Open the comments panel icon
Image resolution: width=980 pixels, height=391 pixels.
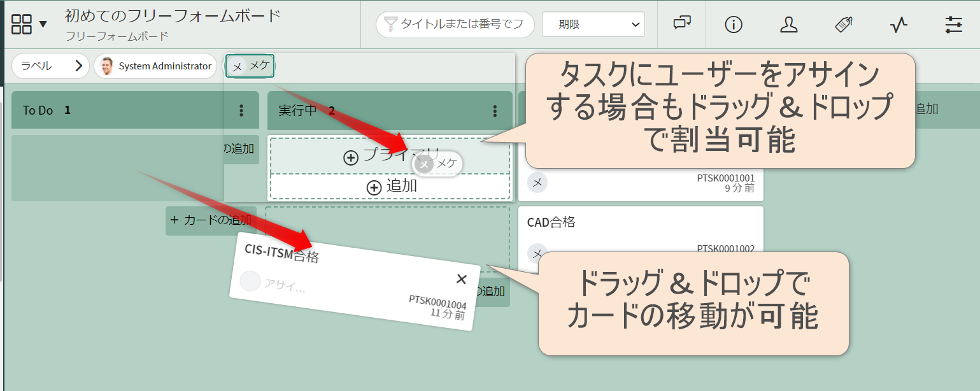pyautogui.click(x=681, y=24)
